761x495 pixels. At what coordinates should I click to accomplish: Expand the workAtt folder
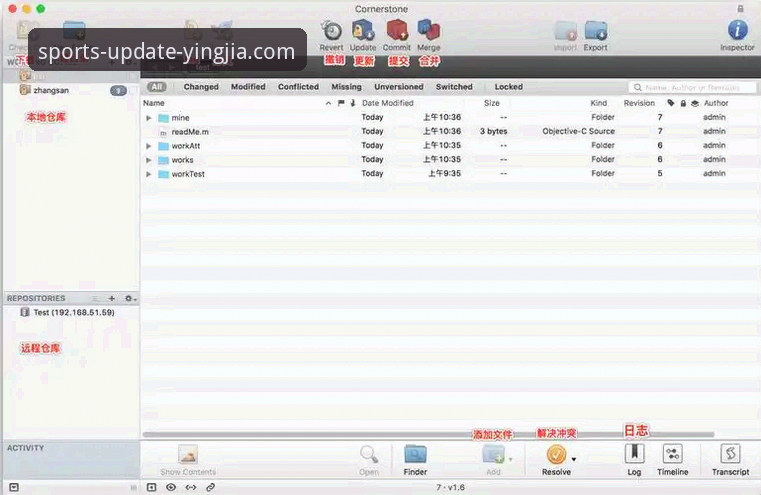149,146
